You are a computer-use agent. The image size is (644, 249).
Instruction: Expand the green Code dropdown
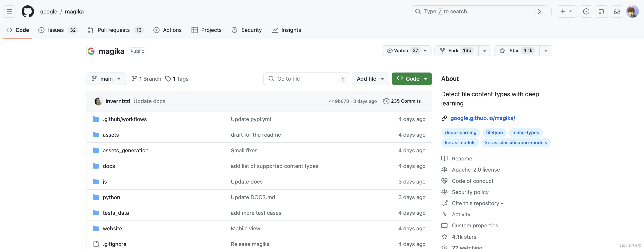click(412, 79)
